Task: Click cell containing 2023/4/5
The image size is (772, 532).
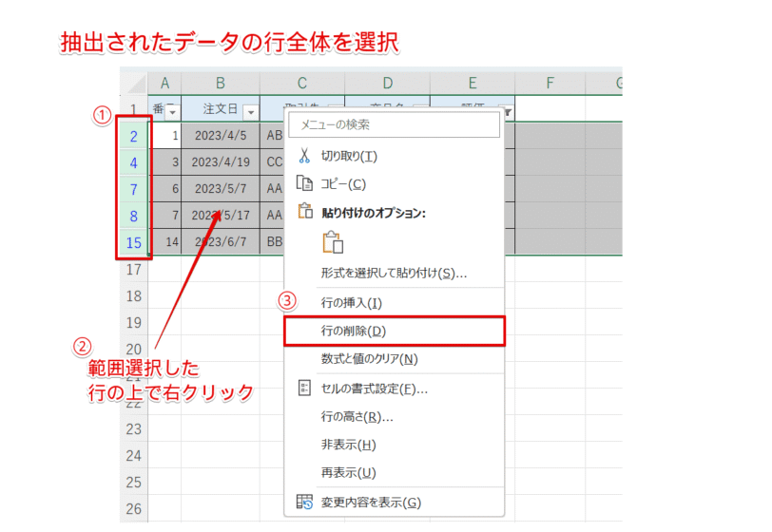Action: coord(221,136)
